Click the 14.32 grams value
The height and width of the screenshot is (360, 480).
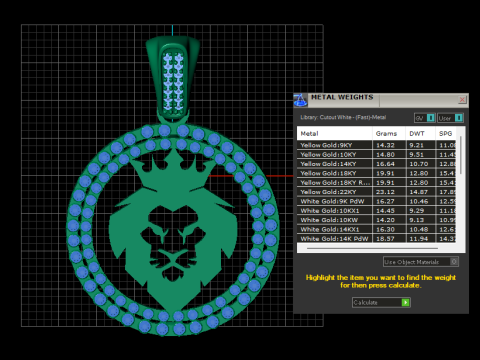point(385,145)
